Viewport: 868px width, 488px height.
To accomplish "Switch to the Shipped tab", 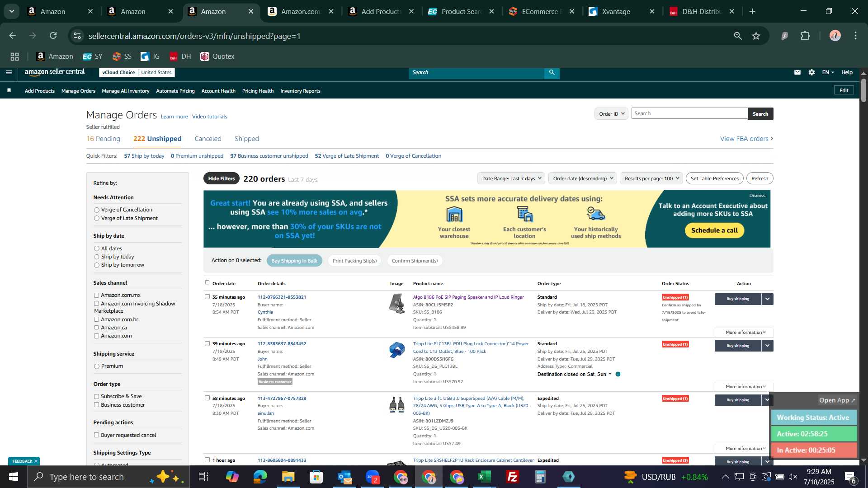I will point(247,139).
